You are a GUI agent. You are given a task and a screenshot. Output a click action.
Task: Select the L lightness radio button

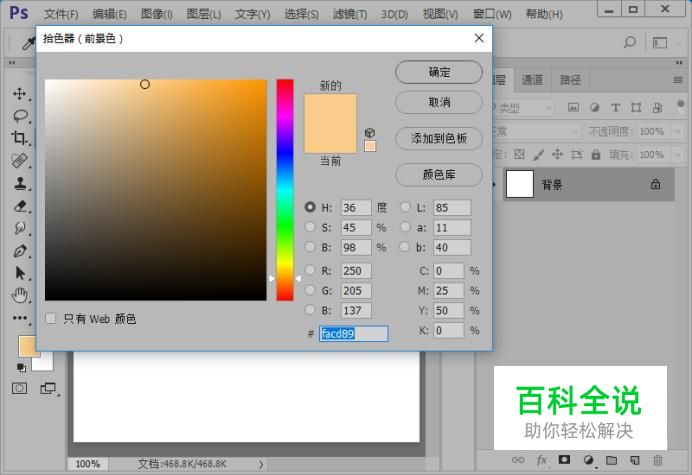405,207
